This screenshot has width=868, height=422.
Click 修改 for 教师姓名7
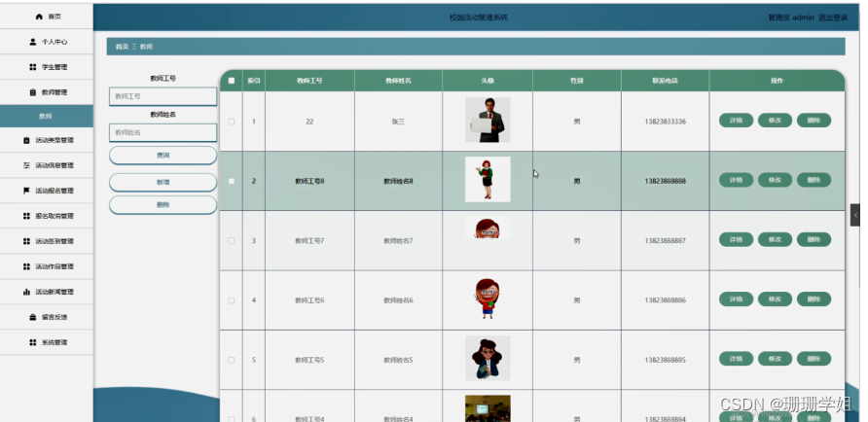pos(775,239)
